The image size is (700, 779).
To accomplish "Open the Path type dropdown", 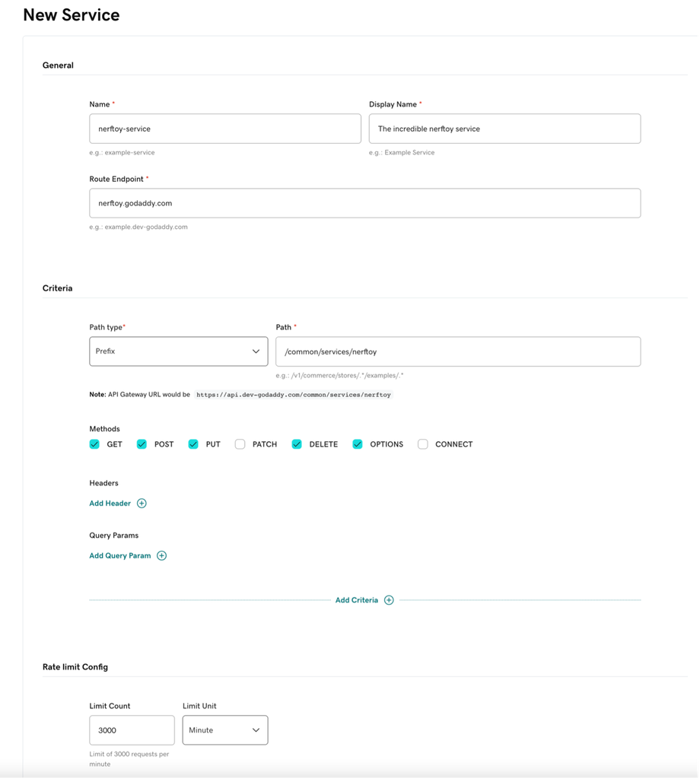I will [178, 351].
